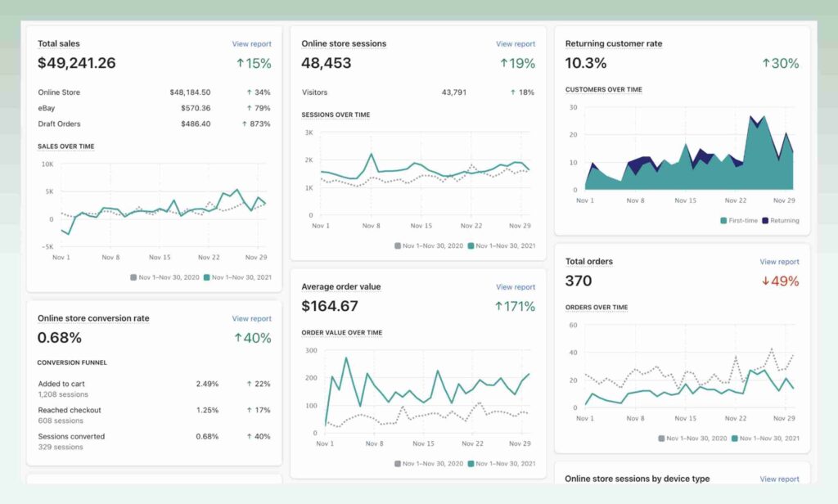Click the 329 sessions subtext
Image resolution: width=838 pixels, height=504 pixels.
click(x=61, y=448)
